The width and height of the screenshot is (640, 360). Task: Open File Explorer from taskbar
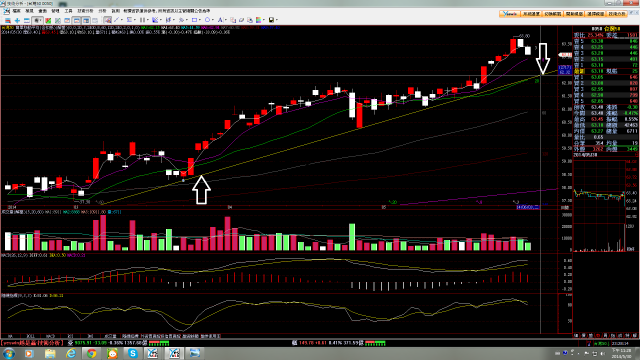[x=50, y=353]
